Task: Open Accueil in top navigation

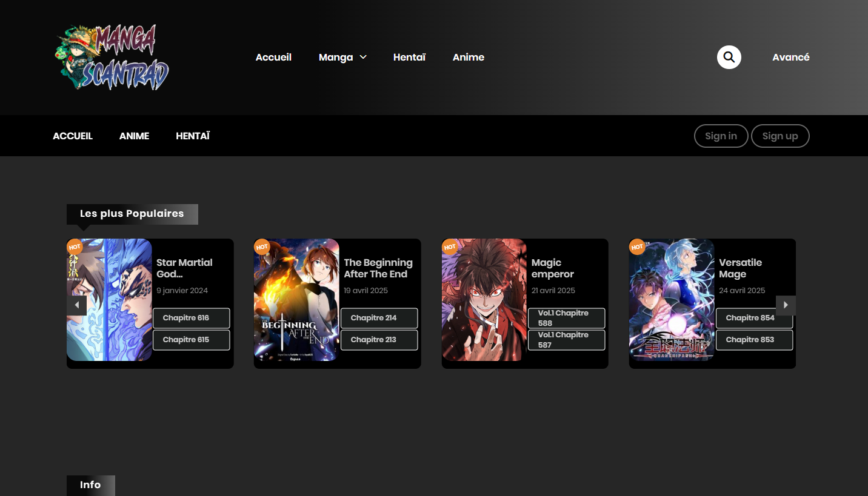Action: [x=273, y=58]
